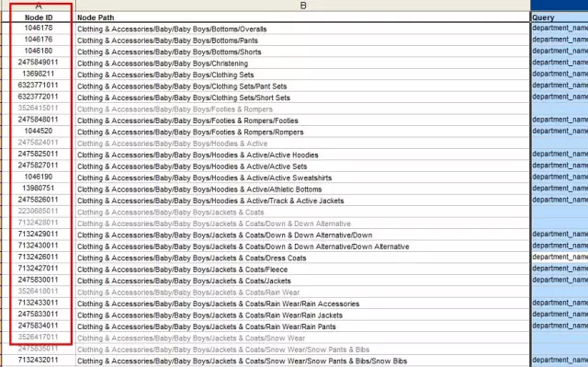Click the path ending in Rain Accessories
Viewport: 588px width, 367px height.
[219, 304]
